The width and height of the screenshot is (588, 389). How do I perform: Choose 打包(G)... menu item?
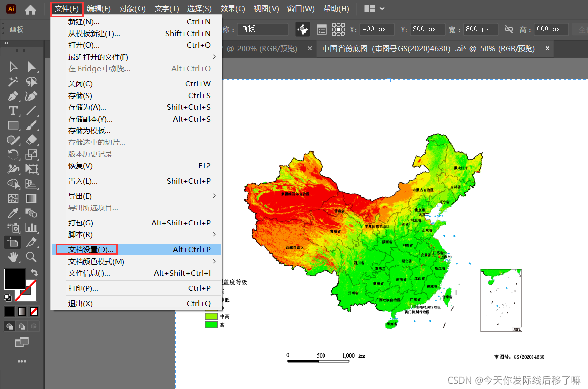click(136, 223)
